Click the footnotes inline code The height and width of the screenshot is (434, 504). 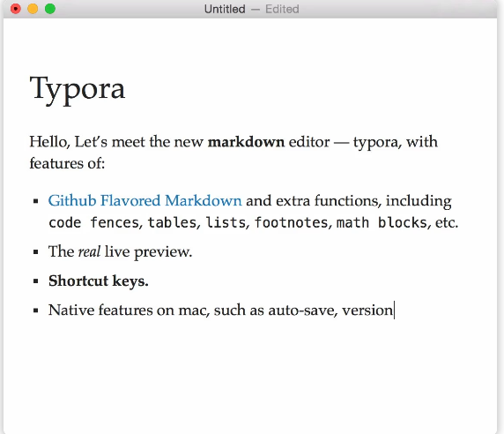pos(291,222)
